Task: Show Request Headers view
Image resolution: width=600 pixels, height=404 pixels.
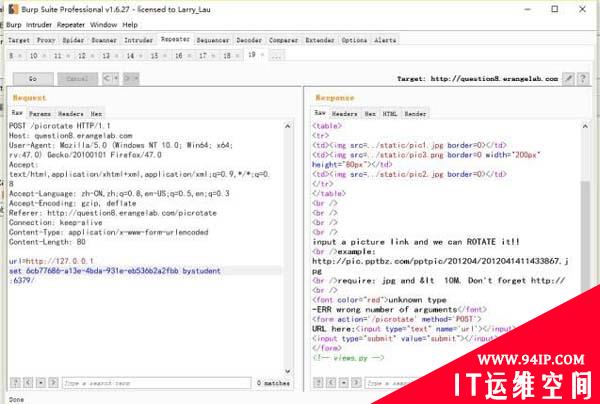Action: coord(71,114)
